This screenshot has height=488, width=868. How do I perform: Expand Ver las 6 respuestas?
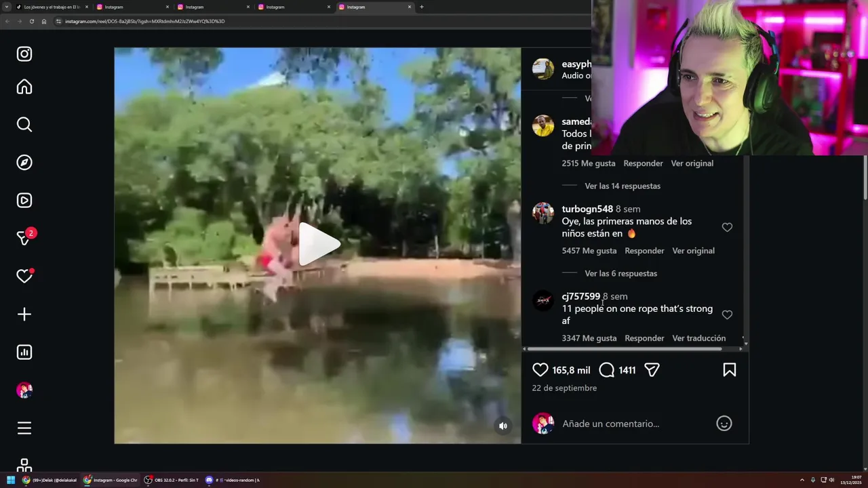click(x=620, y=273)
